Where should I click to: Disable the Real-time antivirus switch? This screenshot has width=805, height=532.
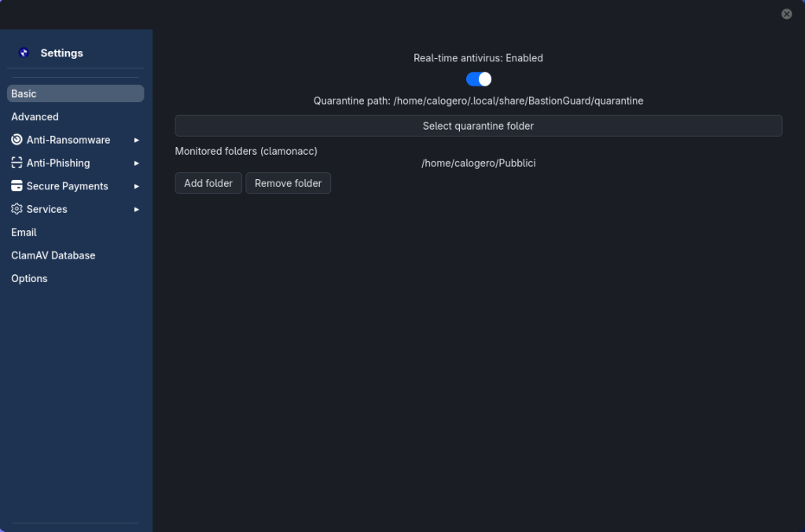tap(479, 79)
